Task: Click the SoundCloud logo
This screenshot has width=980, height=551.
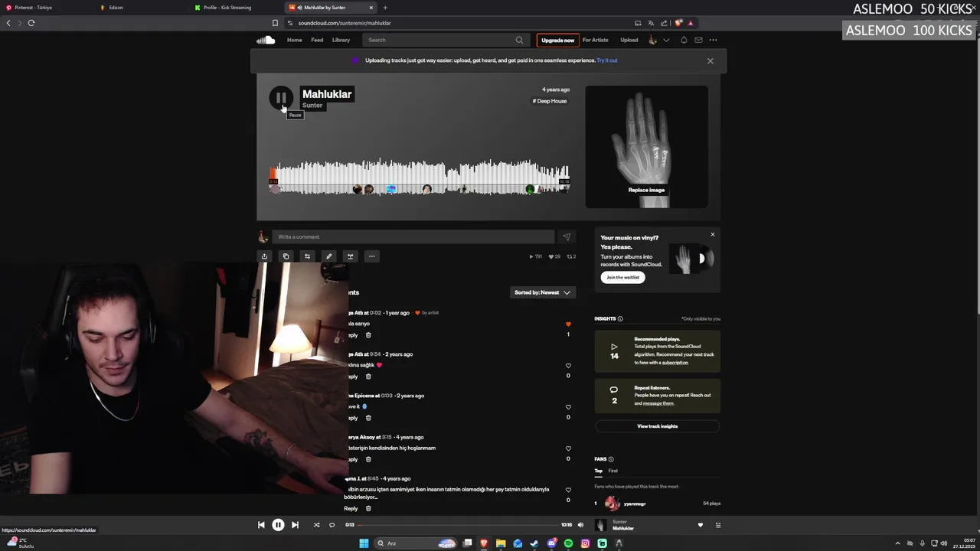Action: 266,40
